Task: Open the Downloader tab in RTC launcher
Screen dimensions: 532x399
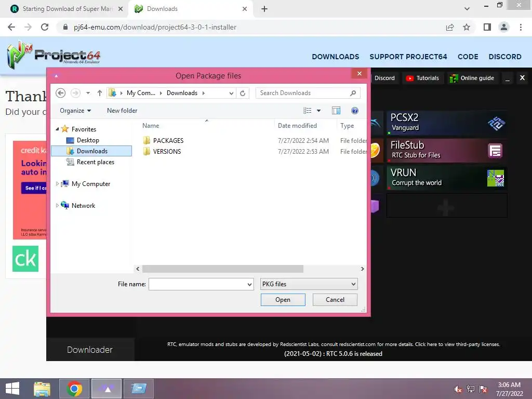Action: (90, 350)
